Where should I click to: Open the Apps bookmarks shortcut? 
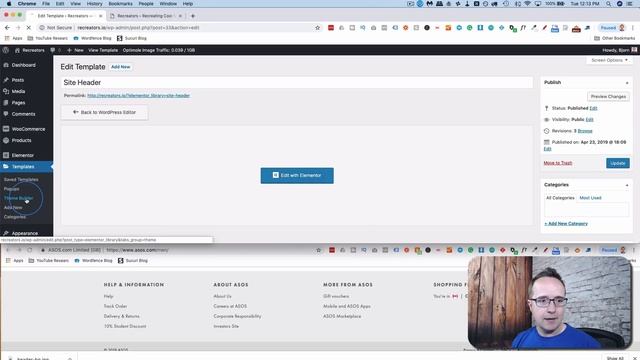[14, 38]
